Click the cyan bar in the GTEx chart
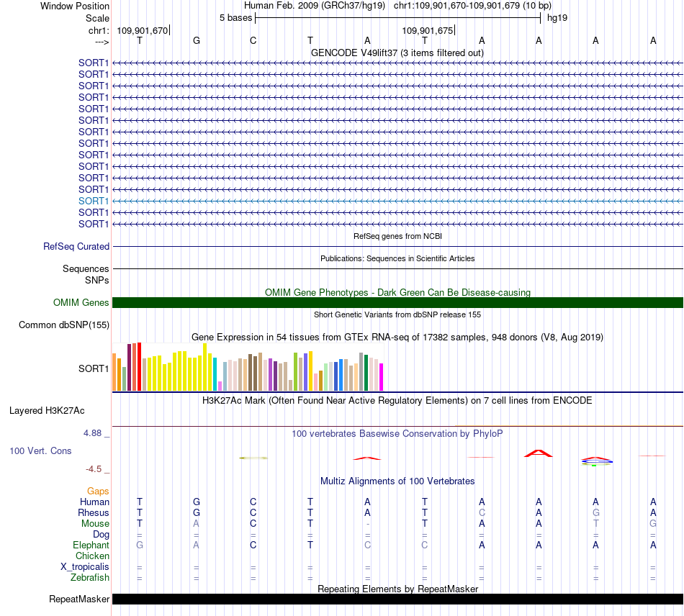This screenshot has height=616, width=684. point(215,374)
